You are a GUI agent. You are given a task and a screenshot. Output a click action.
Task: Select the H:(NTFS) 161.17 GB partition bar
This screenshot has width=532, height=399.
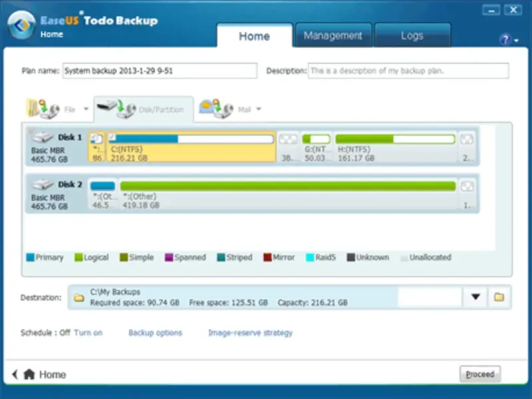(395, 139)
